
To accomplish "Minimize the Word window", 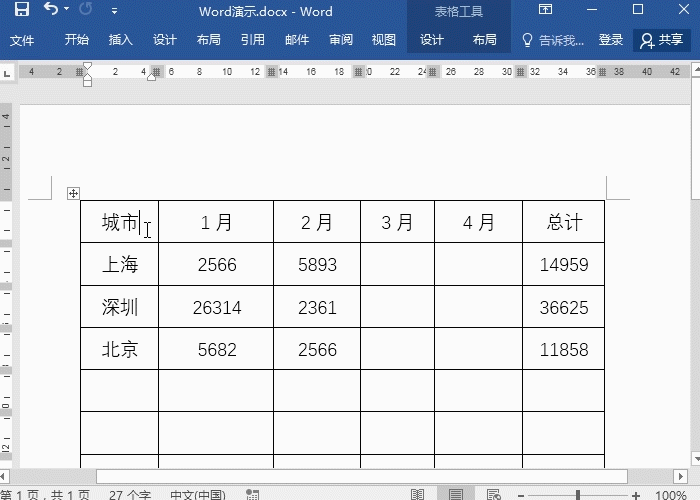I will pyautogui.click(x=592, y=9).
